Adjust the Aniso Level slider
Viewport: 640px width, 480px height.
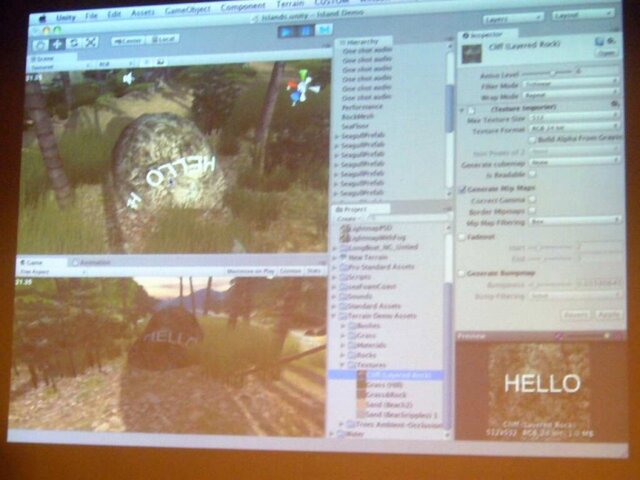pos(547,73)
